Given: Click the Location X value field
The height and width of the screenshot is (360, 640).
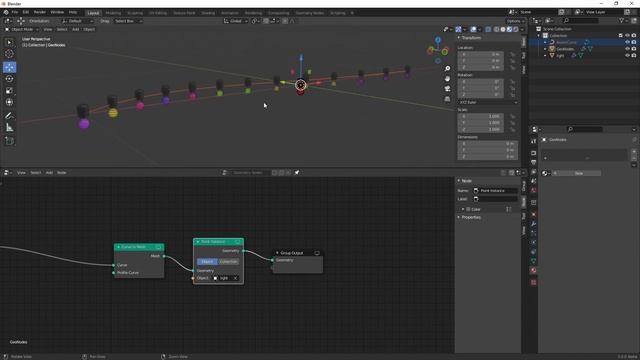Looking at the screenshot, I should point(481,54).
